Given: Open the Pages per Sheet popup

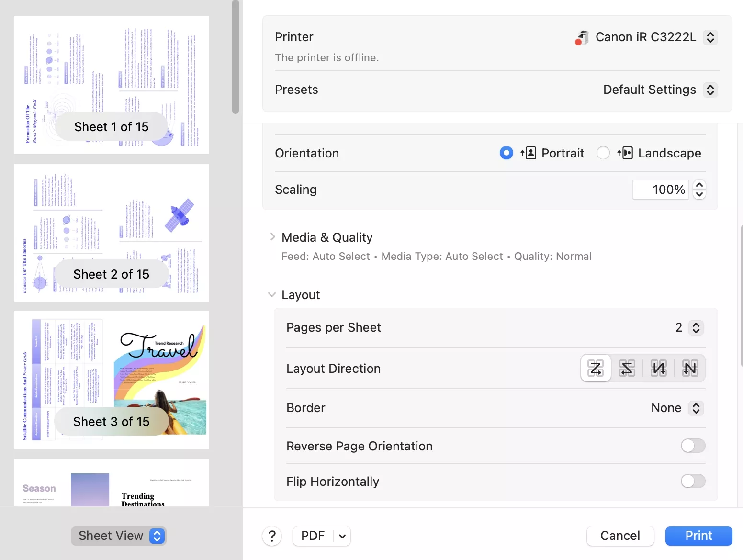Looking at the screenshot, I should pos(696,327).
